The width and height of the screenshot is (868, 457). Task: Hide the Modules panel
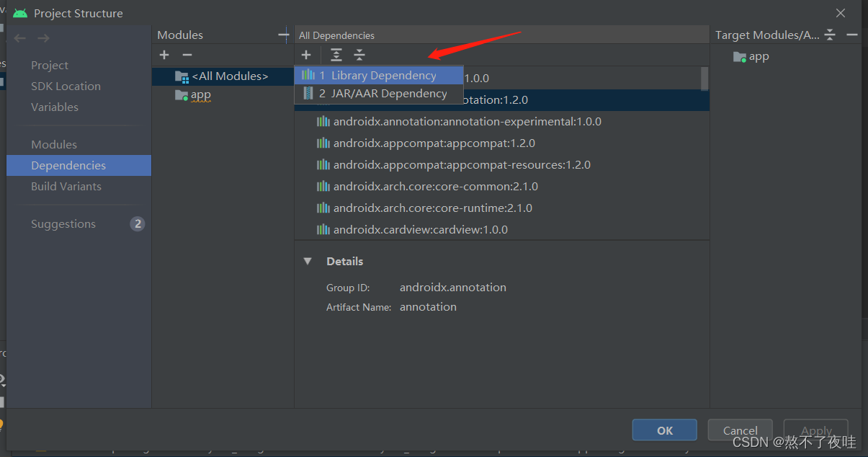(283, 34)
